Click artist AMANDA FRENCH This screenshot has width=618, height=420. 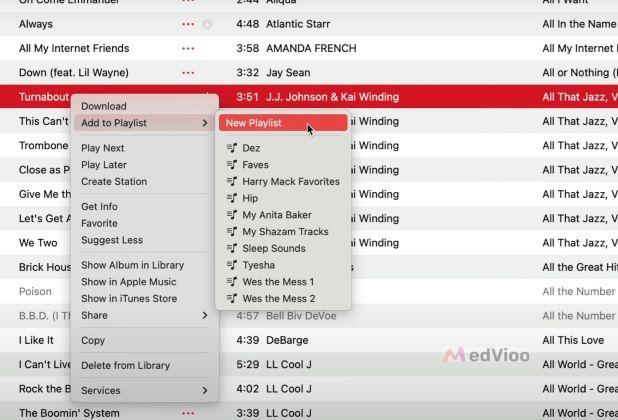pyautogui.click(x=311, y=48)
